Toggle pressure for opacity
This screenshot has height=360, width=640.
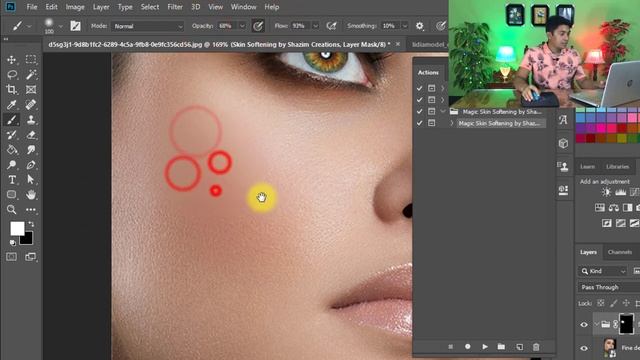tap(258, 26)
